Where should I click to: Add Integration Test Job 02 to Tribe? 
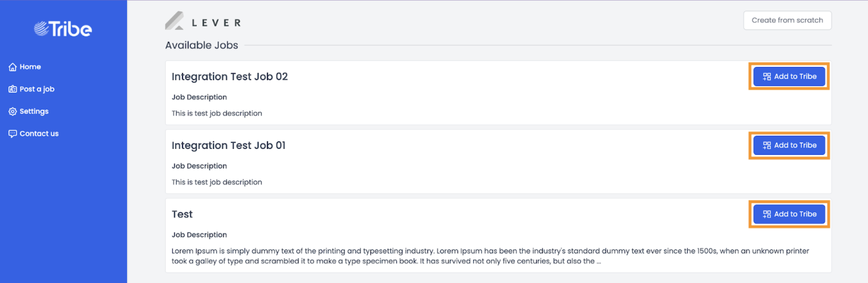[x=789, y=76]
